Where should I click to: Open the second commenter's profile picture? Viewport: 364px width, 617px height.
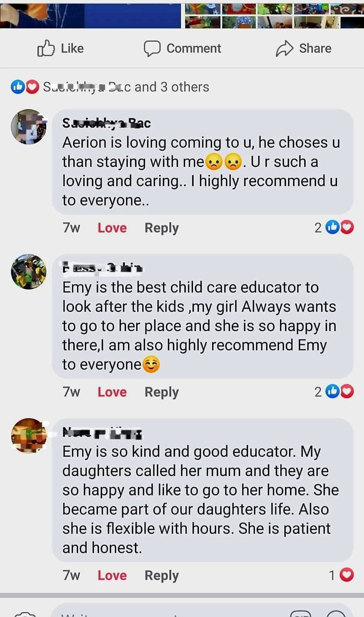point(29,271)
